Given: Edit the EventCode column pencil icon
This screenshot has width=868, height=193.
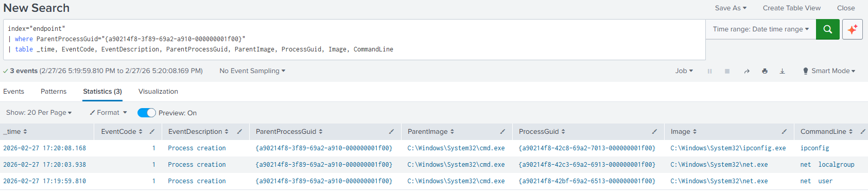Looking at the screenshot, I should [x=152, y=132].
